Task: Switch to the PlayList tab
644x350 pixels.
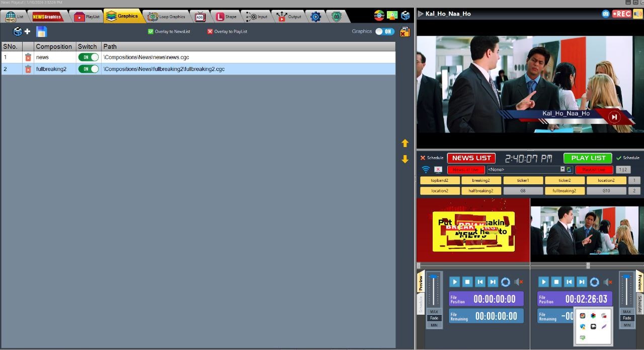Action: (x=87, y=17)
